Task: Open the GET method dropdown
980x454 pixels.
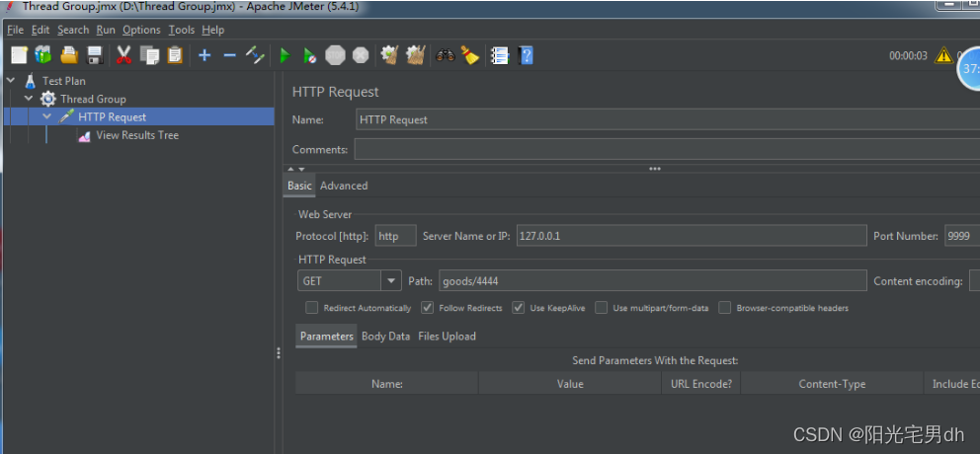Action: click(x=391, y=281)
